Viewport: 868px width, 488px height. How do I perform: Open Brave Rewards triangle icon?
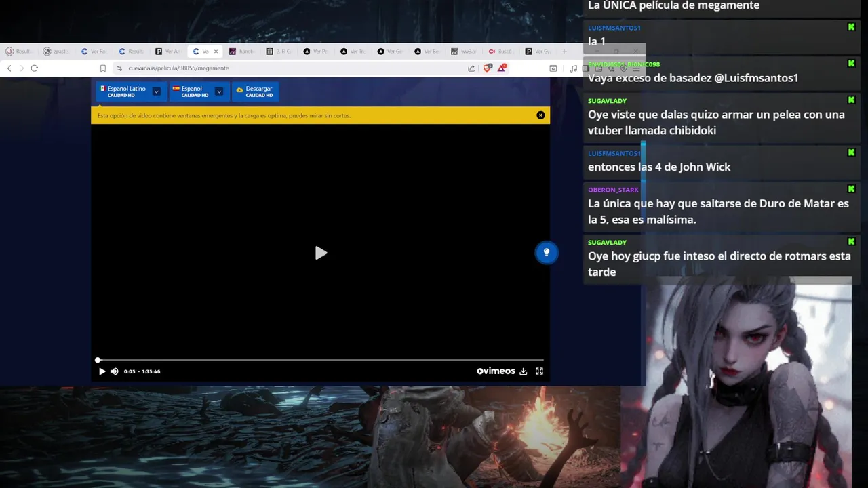click(x=502, y=68)
